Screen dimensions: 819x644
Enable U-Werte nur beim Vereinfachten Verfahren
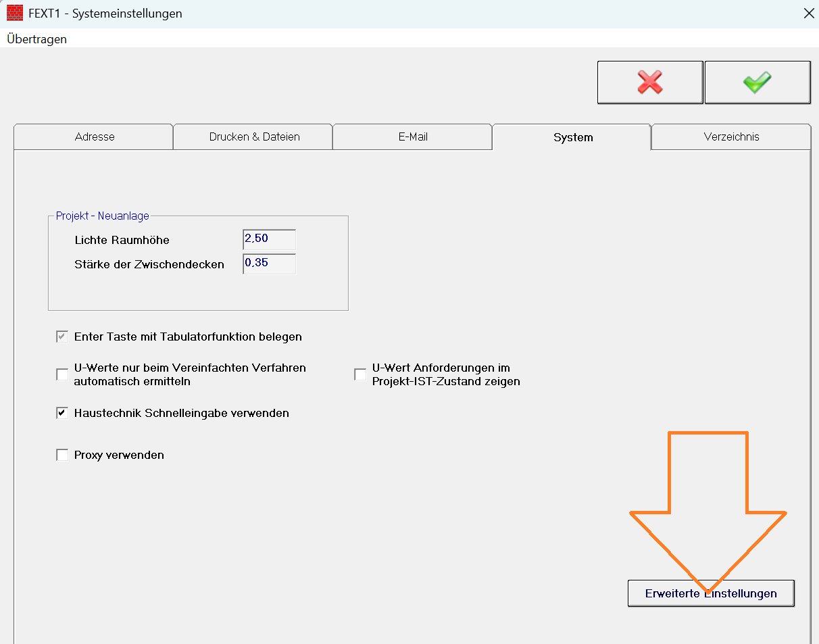click(x=62, y=374)
